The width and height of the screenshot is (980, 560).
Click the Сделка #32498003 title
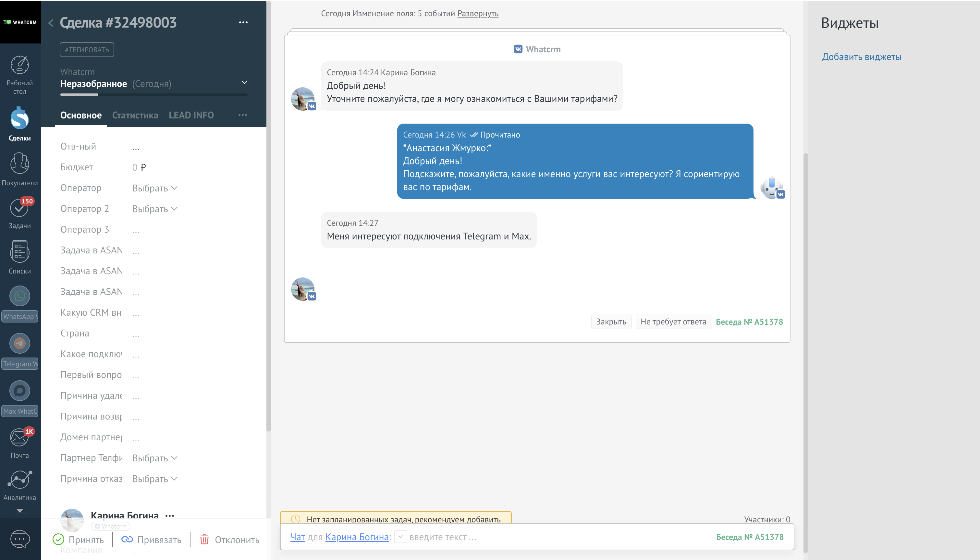click(118, 23)
